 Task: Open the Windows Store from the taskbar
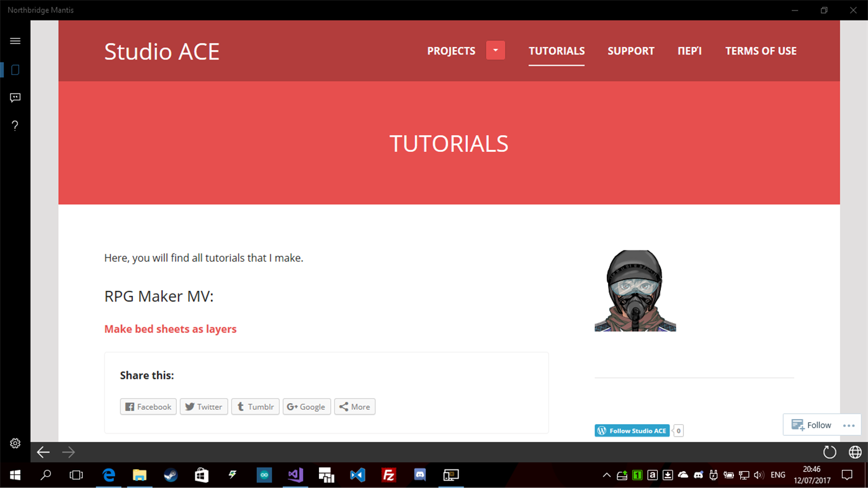[x=202, y=475]
